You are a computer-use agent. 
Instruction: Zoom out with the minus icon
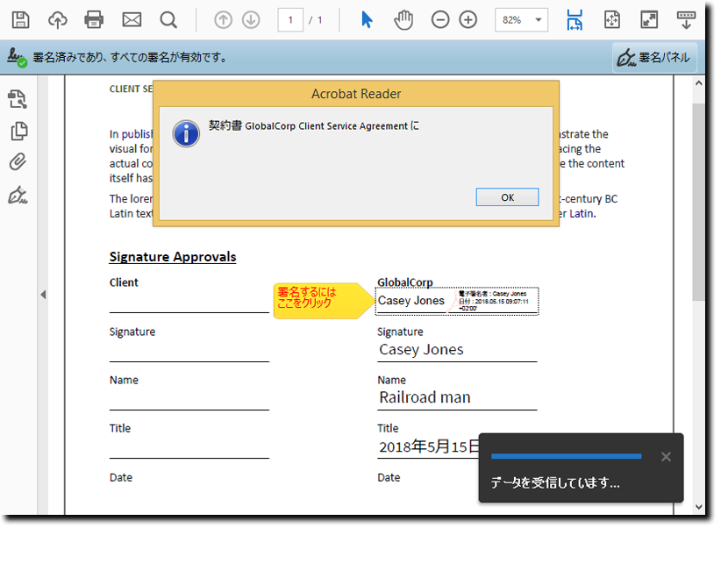440,20
